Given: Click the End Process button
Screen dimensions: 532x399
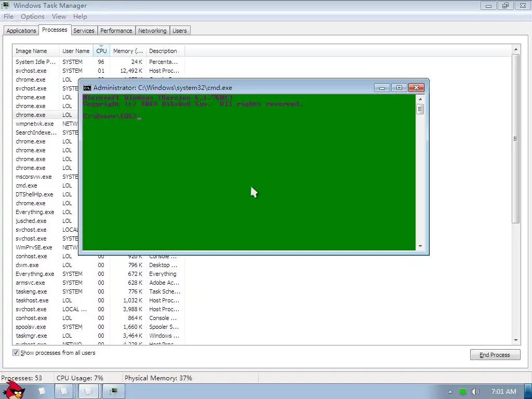Looking at the screenshot, I should [x=495, y=354].
